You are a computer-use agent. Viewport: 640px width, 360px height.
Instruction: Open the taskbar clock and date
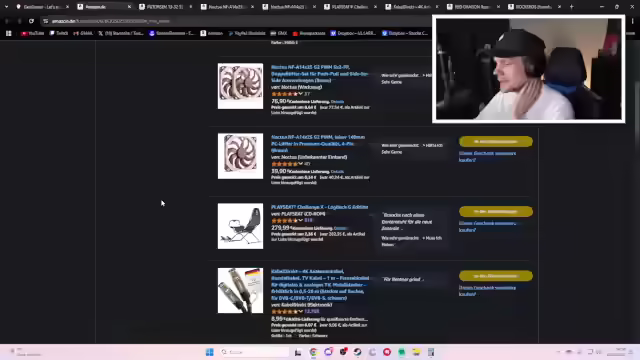point(617,352)
